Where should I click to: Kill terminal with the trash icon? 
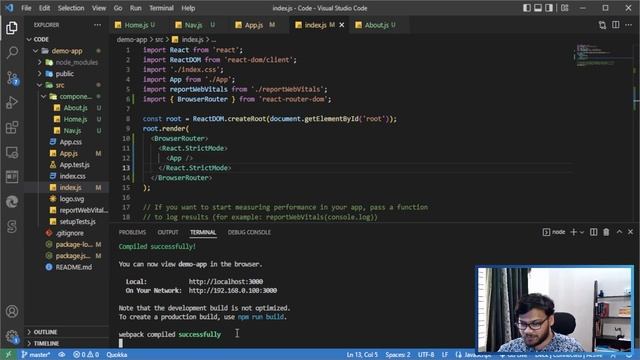point(606,232)
